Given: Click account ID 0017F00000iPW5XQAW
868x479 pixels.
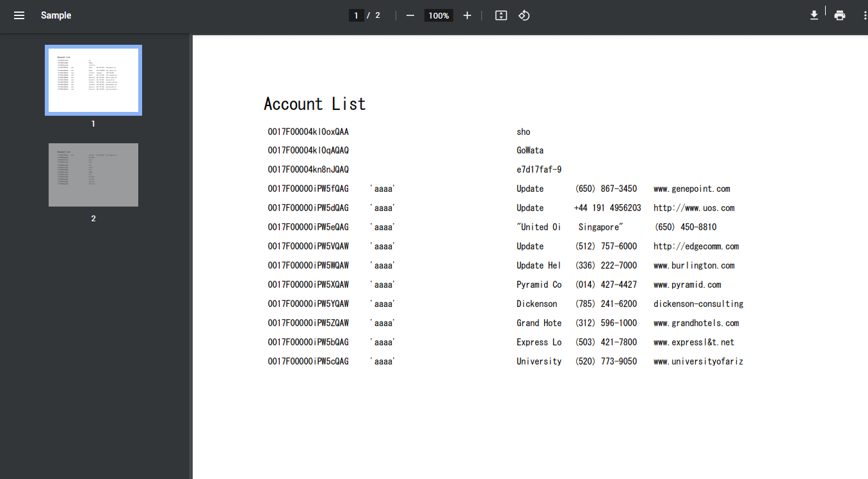Looking at the screenshot, I should 309,285.
